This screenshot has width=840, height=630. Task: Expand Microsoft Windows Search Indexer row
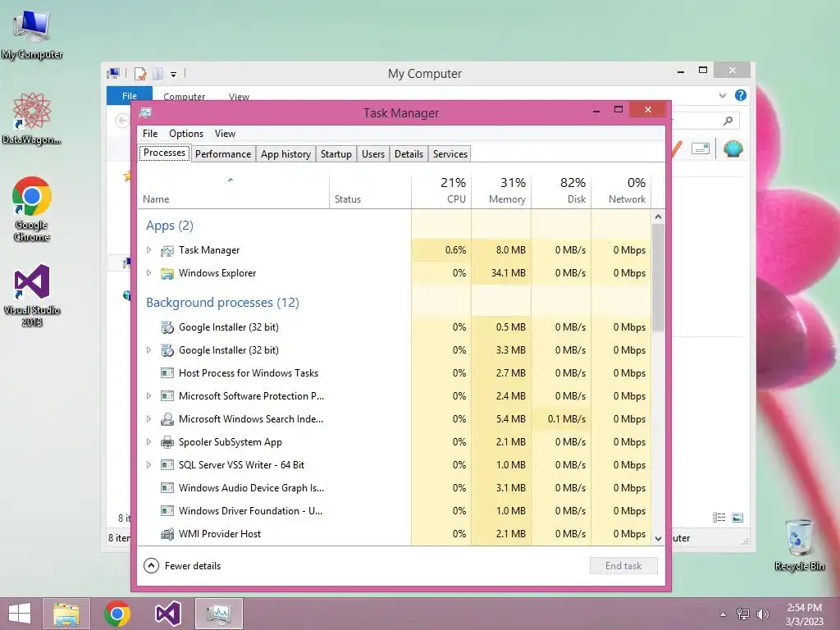[149, 419]
